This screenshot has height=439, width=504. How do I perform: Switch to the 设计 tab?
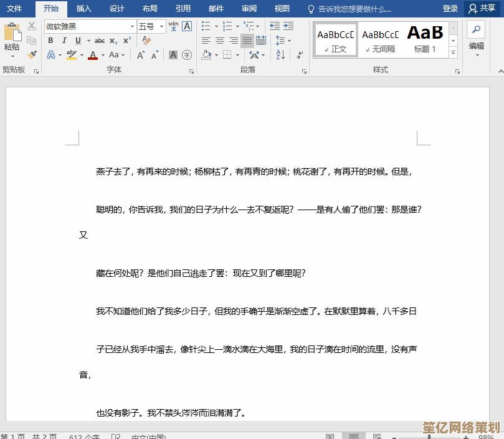(117, 9)
